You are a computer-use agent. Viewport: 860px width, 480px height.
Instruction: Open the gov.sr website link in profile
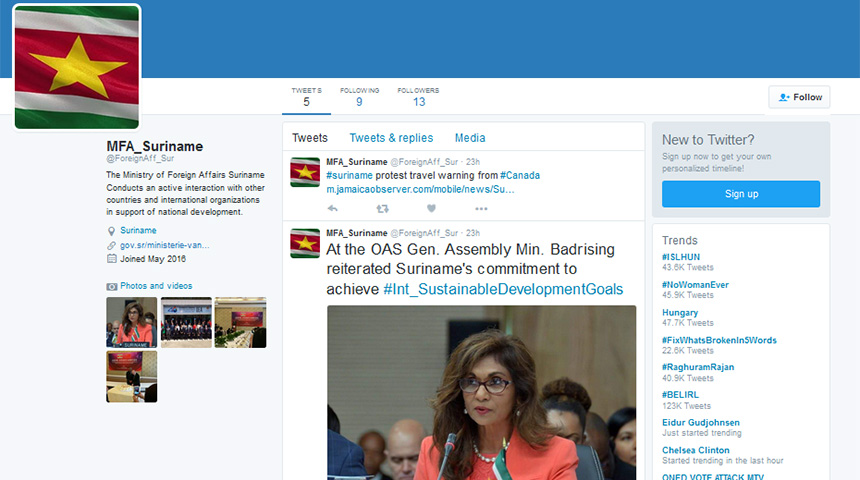[165, 244]
